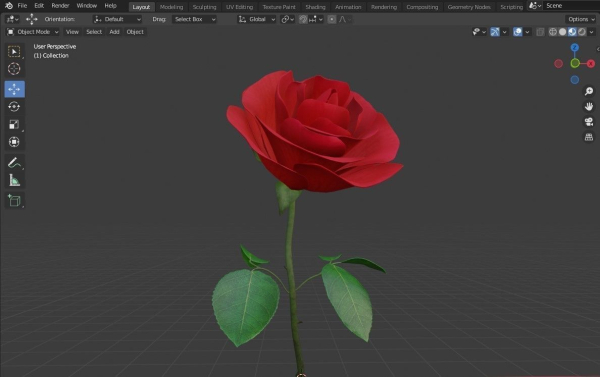Switch to the Geometry Nodes workspace tab
The height and width of the screenshot is (377, 600).
469,7
